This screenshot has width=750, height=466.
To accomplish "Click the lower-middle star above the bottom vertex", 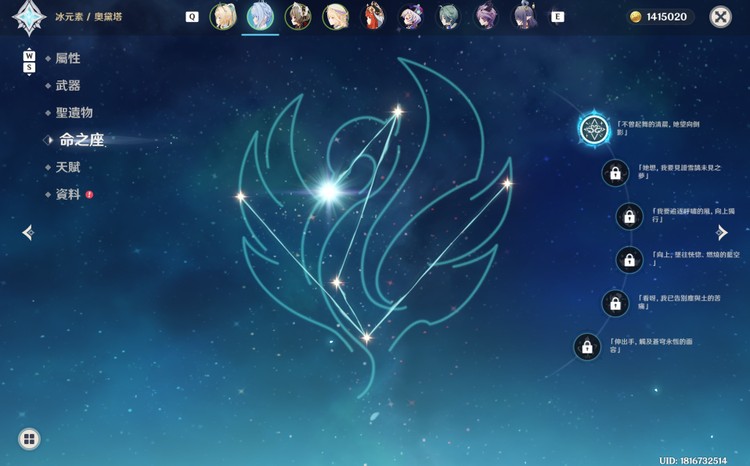I will [337, 282].
